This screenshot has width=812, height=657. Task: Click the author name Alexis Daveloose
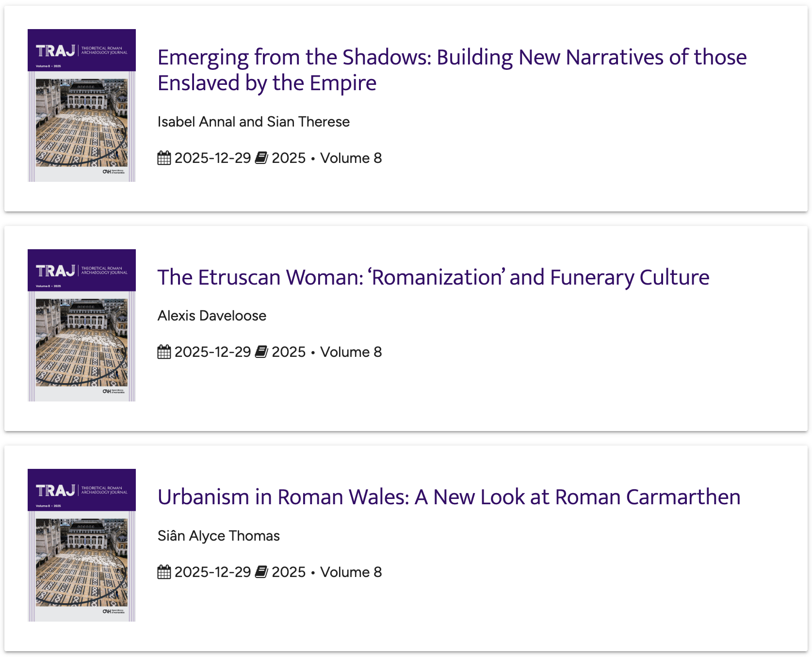pos(211,316)
